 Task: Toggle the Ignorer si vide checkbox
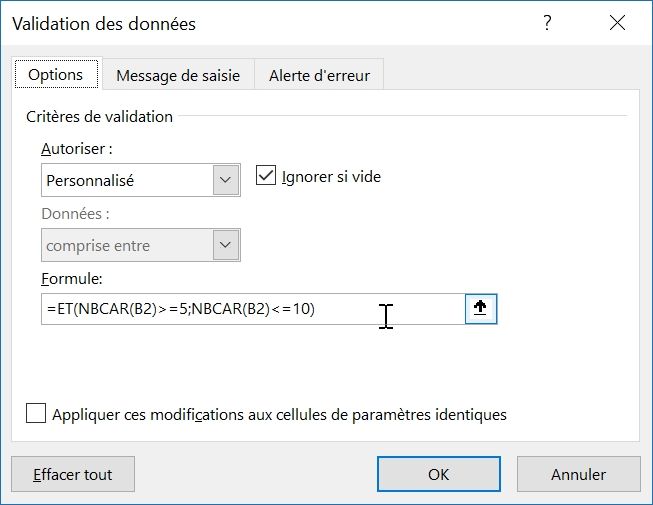tap(266, 177)
